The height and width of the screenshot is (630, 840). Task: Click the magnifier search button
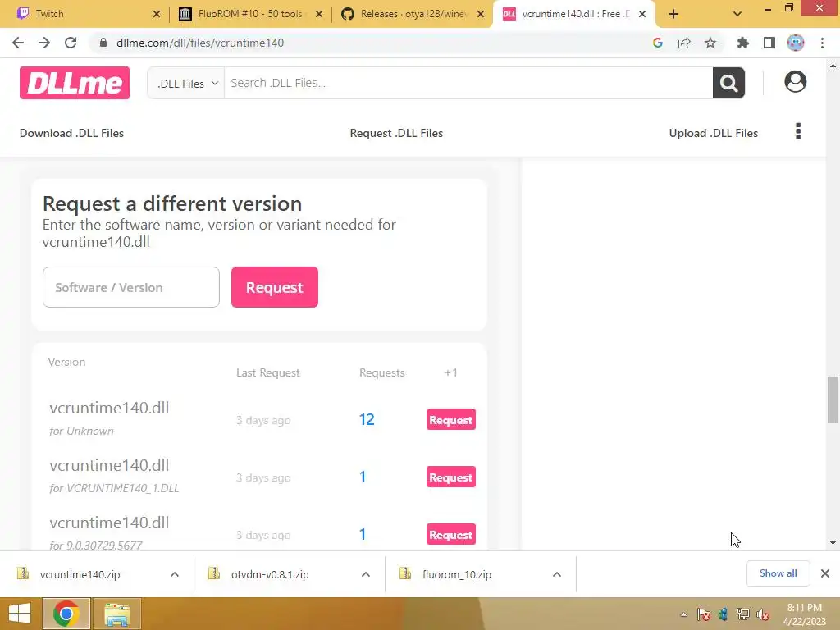(x=728, y=83)
